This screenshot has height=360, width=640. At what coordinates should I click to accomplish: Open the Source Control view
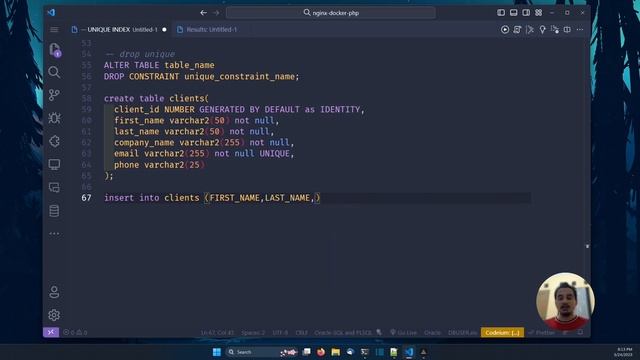pyautogui.click(x=54, y=95)
